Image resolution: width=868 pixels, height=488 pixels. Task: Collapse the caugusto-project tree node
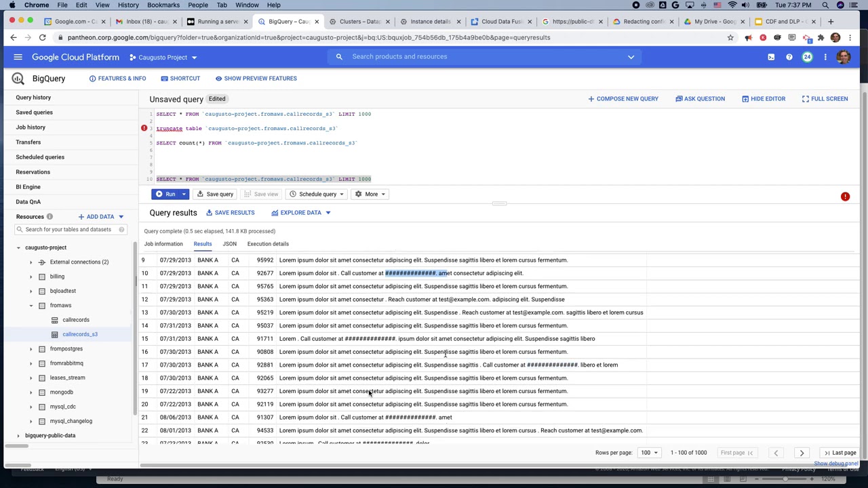18,248
